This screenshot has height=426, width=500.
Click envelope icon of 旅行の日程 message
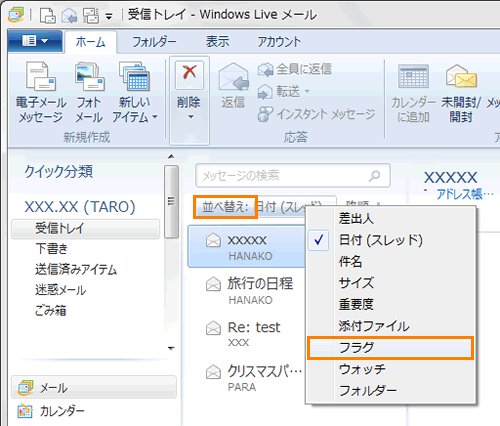pyautogui.click(x=213, y=284)
